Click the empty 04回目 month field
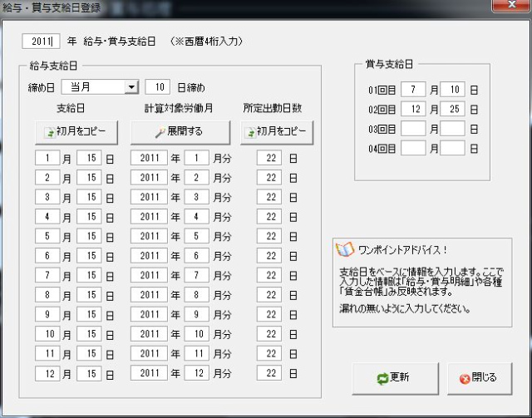 coord(413,148)
